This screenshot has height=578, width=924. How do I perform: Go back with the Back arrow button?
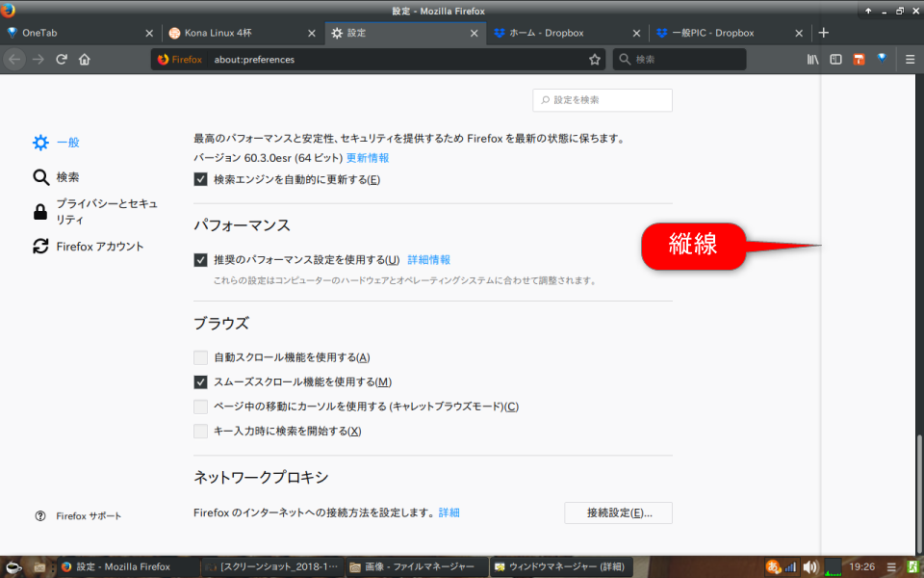[x=14, y=60]
